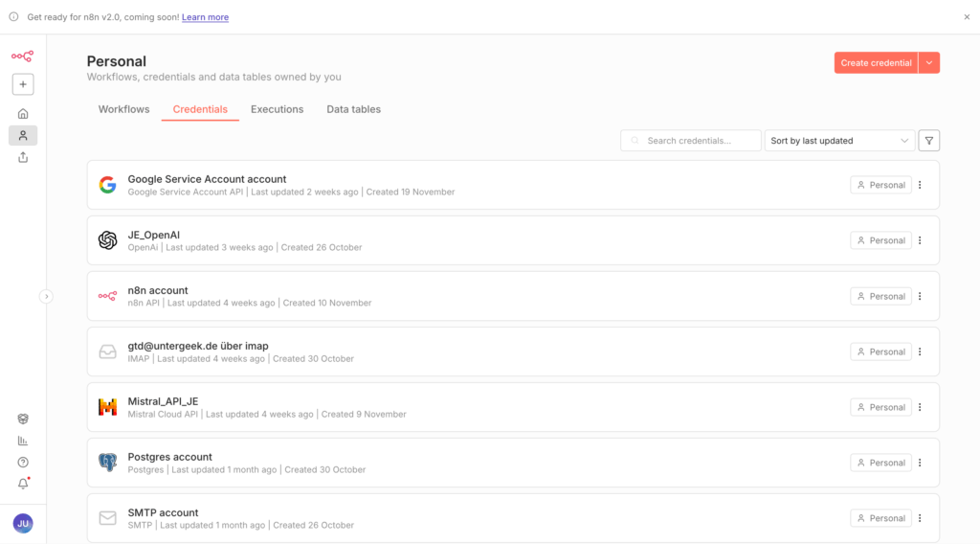980x544 pixels.
Task: Click the n8n account row logo
Action: tap(107, 296)
